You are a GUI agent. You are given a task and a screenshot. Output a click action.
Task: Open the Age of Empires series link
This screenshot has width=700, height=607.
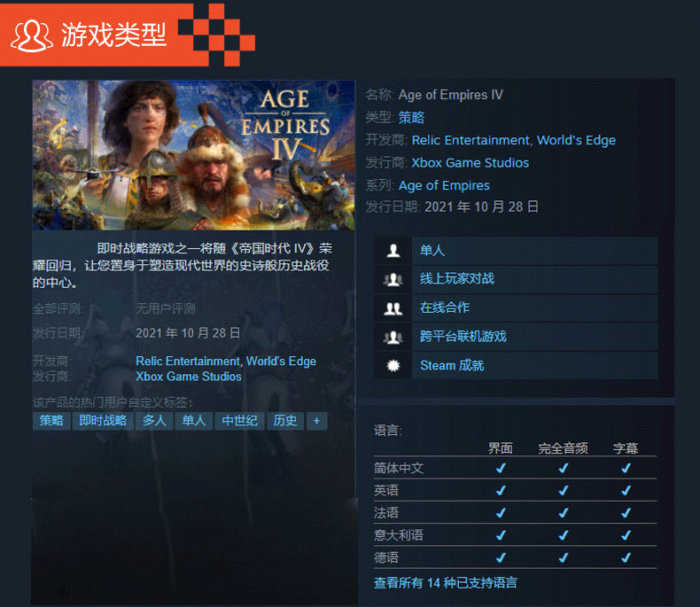coord(444,185)
